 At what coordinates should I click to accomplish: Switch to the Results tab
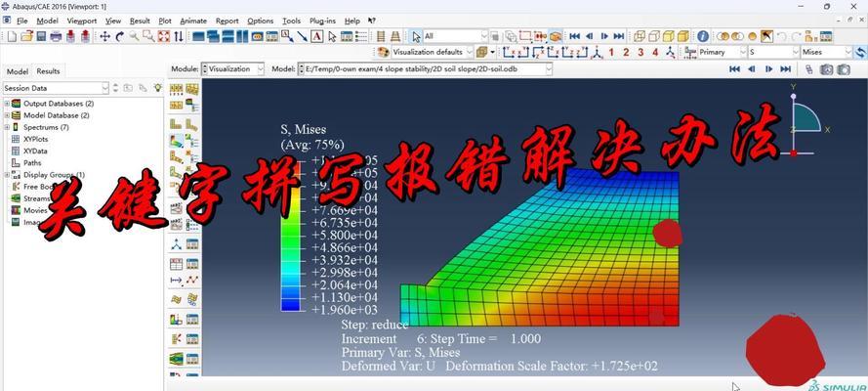[x=48, y=71]
